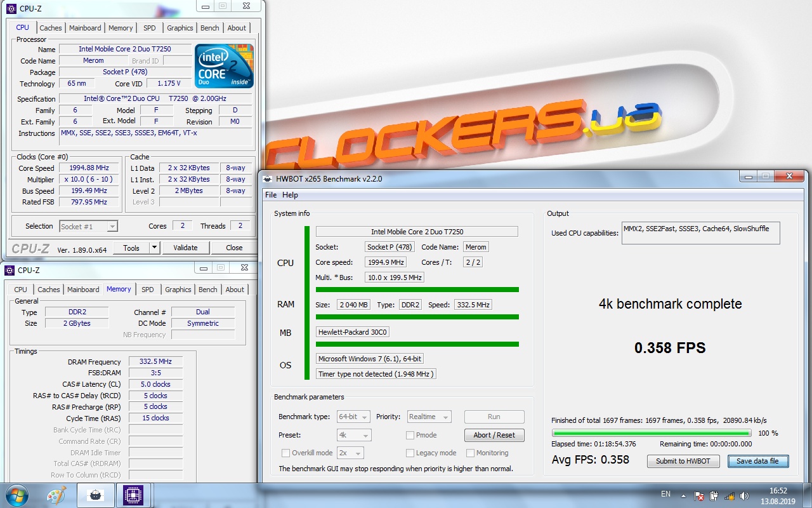Click the Save data file button
The height and width of the screenshot is (508, 812).
pyautogui.click(x=757, y=461)
